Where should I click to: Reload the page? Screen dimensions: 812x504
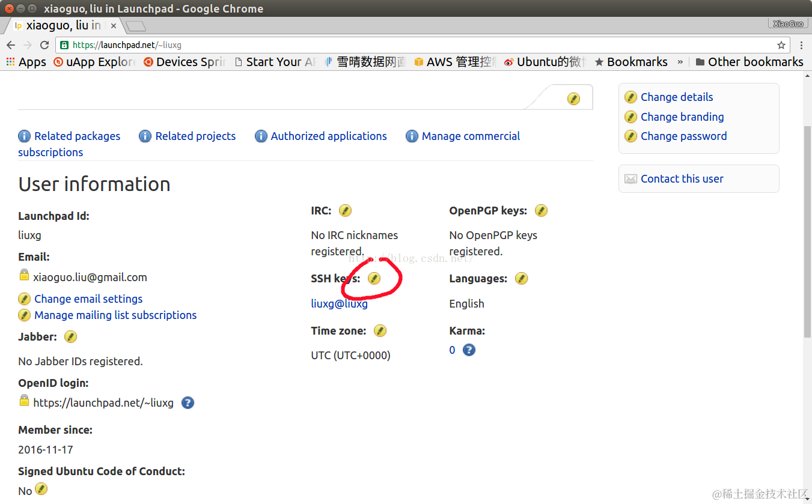point(44,45)
